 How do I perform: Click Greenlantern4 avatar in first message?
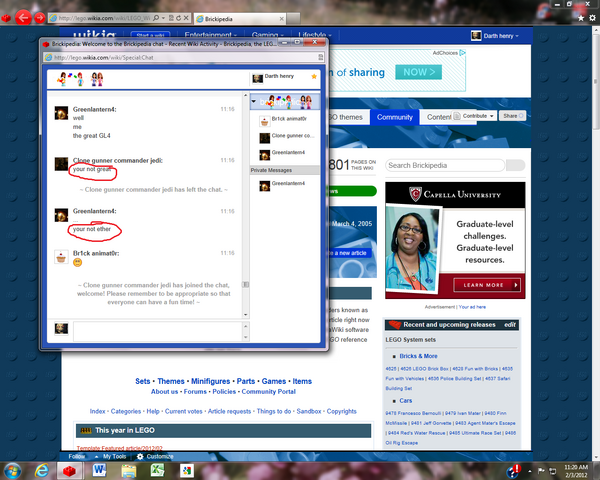[61, 113]
